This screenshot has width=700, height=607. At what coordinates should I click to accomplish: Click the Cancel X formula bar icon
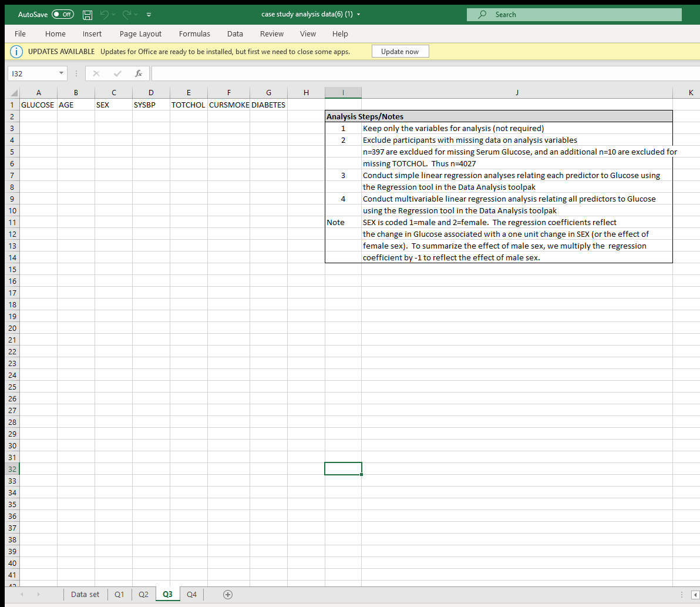(x=96, y=73)
